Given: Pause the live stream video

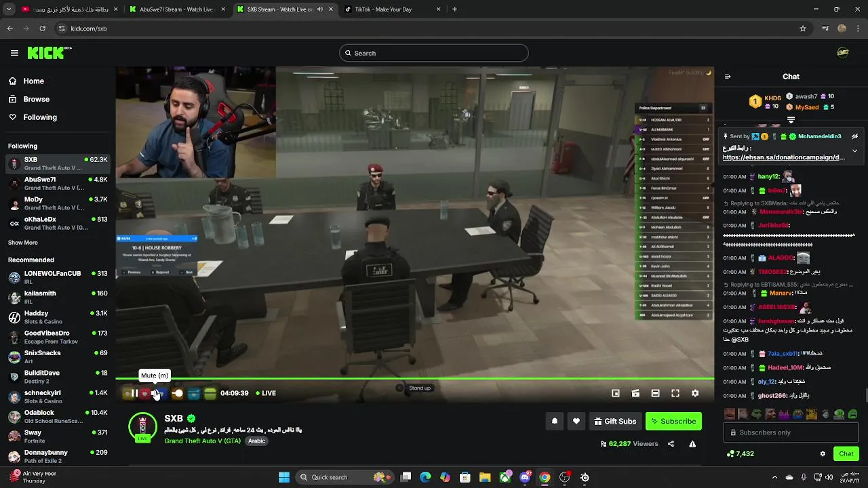Looking at the screenshot, I should pos(134,393).
